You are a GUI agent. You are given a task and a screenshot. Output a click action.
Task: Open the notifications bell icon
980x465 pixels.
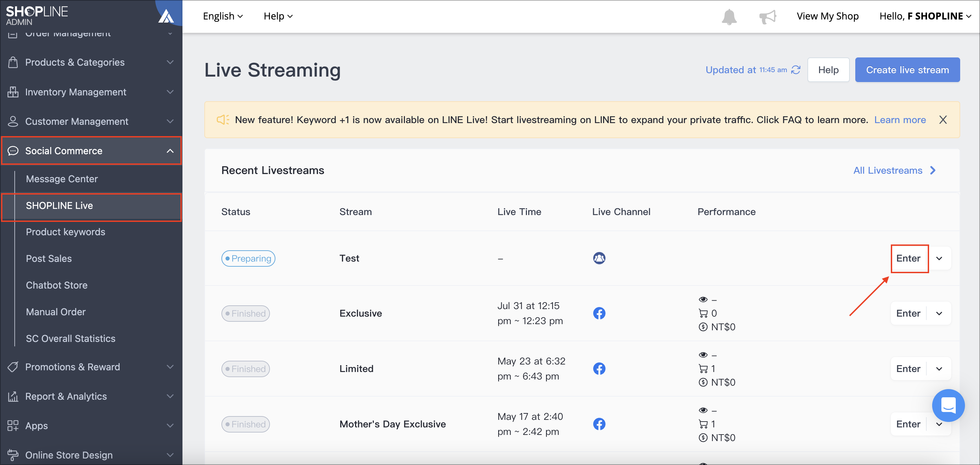[x=729, y=17]
